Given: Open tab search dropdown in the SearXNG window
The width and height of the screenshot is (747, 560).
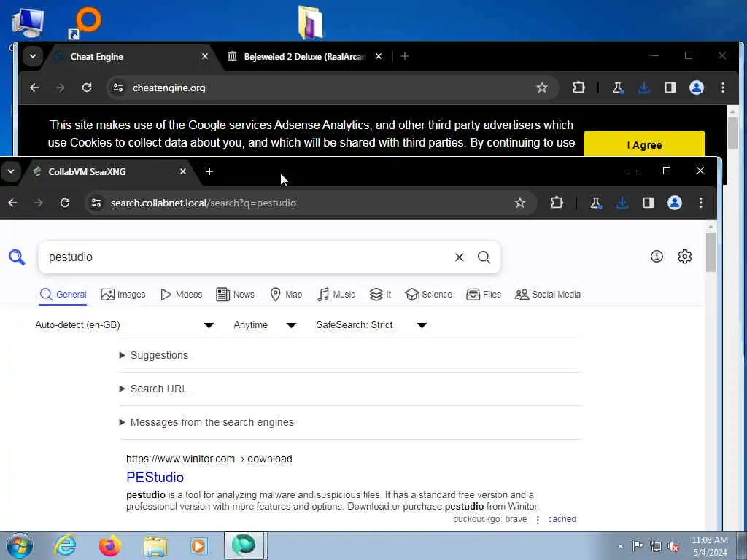Looking at the screenshot, I should point(11,171).
